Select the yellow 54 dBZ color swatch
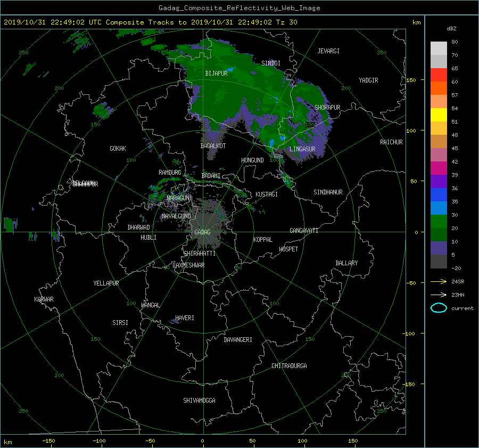Image resolution: width=479 pixels, height=448 pixels. 439,115
